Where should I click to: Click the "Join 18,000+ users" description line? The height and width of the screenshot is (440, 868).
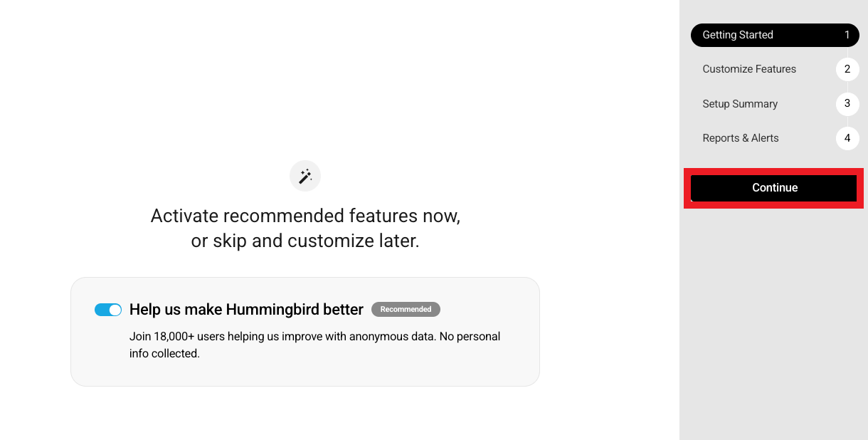pos(314,336)
